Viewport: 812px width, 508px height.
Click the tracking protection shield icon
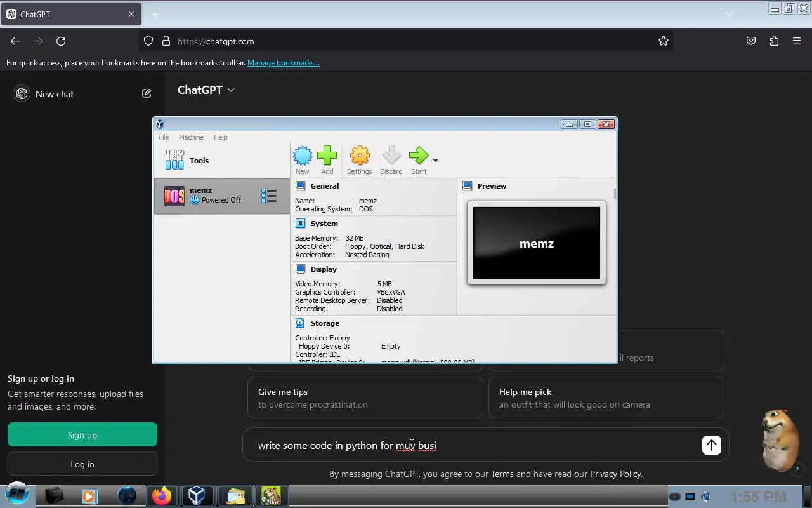[x=148, y=41]
